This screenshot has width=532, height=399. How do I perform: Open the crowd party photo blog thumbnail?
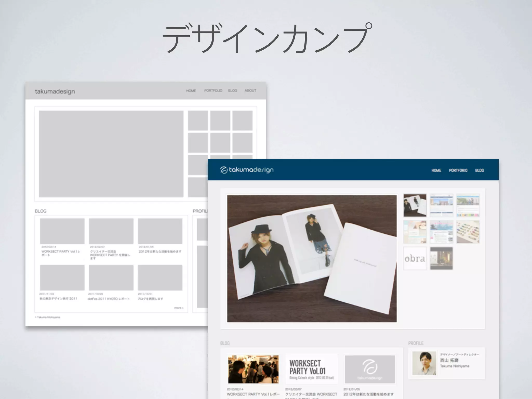coord(253,369)
